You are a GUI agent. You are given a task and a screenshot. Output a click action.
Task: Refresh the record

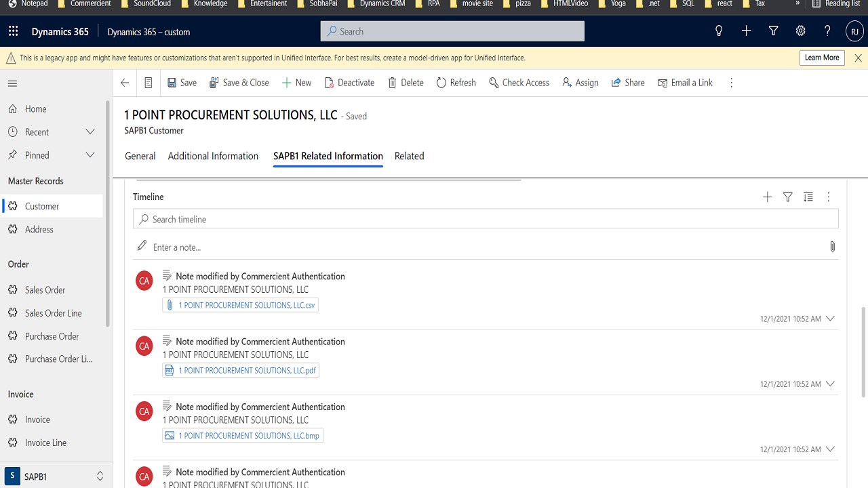click(456, 83)
